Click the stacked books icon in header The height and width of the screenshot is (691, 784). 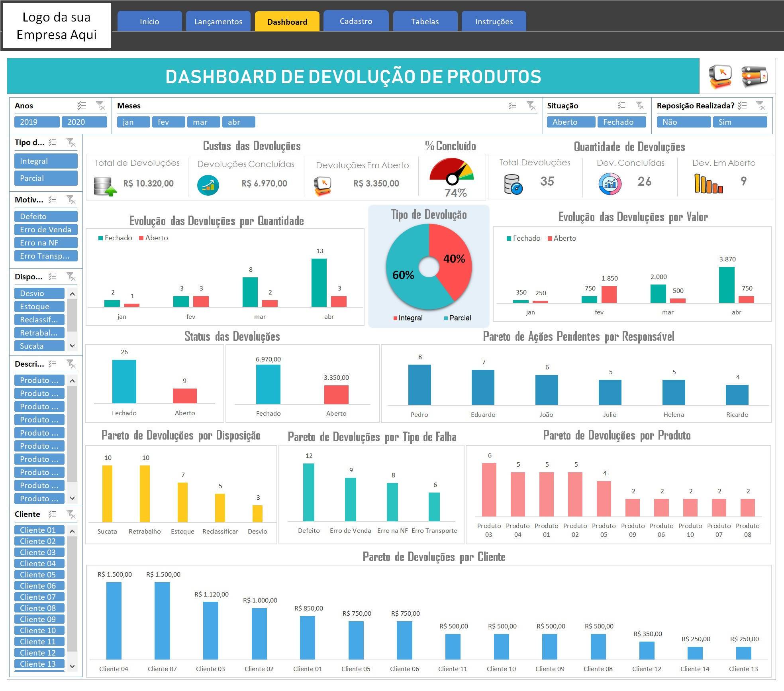[x=754, y=76]
